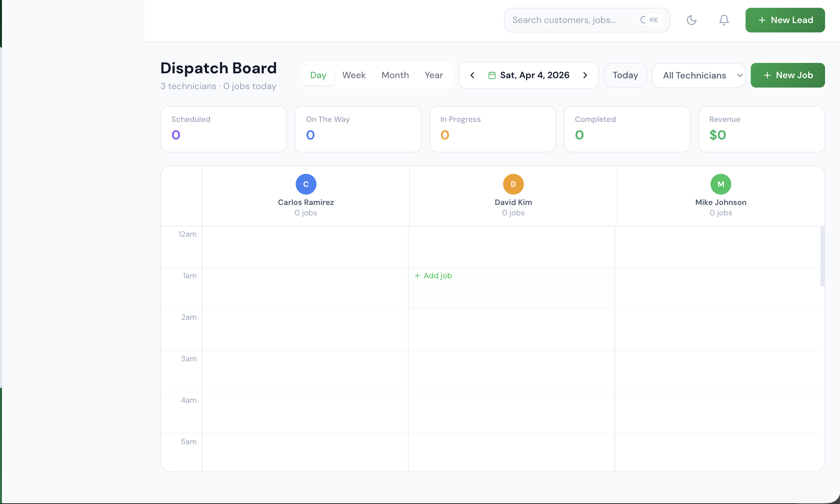Viewport: 840px width, 504px height.
Task: Click the Carlos Ramirez name
Action: tap(306, 202)
